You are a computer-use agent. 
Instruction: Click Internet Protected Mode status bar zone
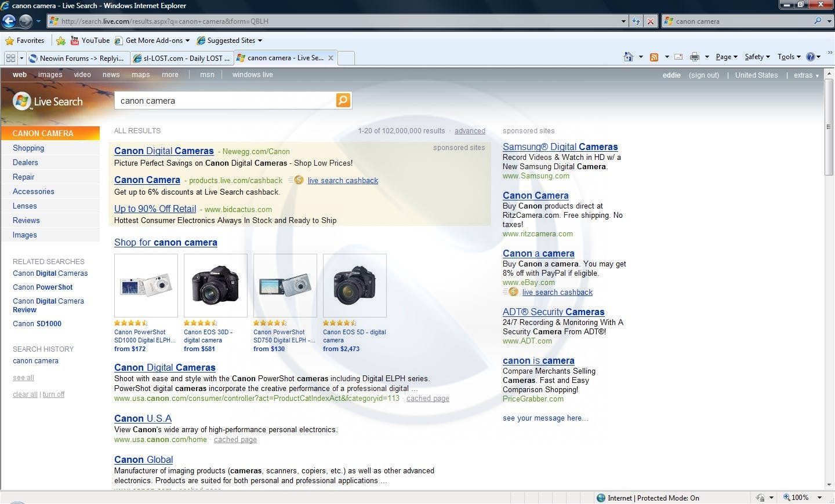(648, 498)
